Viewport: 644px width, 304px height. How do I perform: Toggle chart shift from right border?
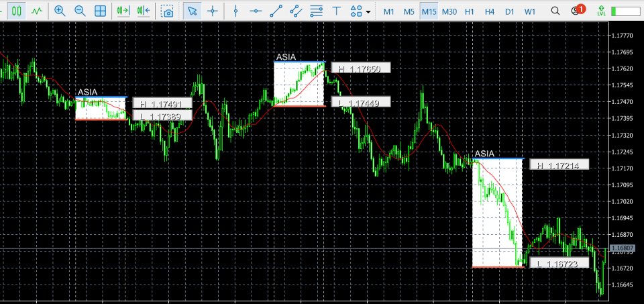click(x=144, y=11)
